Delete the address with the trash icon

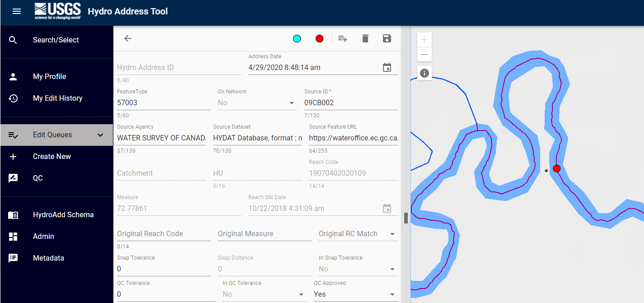point(365,38)
